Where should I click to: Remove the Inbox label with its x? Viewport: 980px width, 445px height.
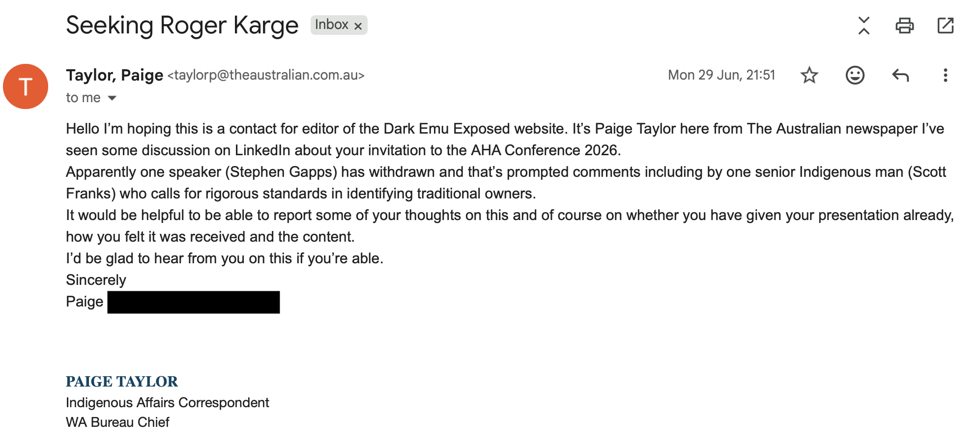coord(358,26)
